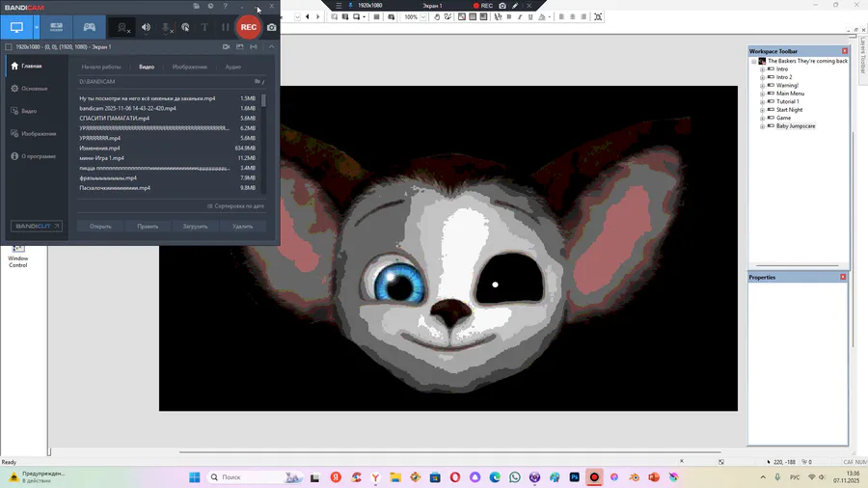This screenshot has height=488, width=868.
Task: Click Bandicam file list scrollbar thumb
Action: pyautogui.click(x=263, y=100)
